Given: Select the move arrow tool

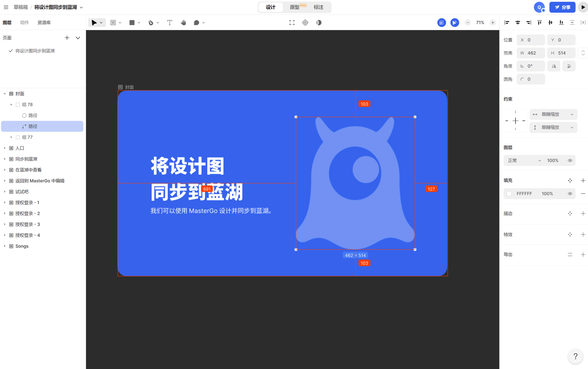Looking at the screenshot, I should click(x=94, y=23).
